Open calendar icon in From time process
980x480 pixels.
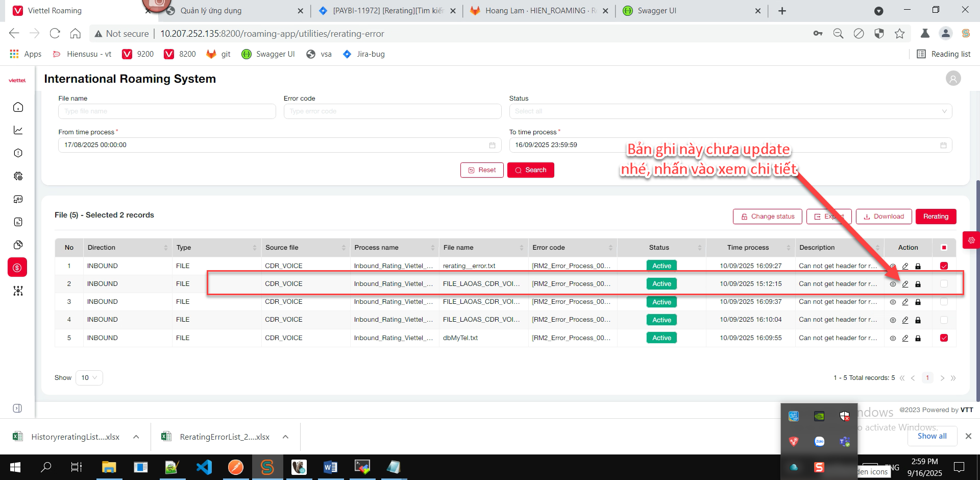click(x=492, y=146)
